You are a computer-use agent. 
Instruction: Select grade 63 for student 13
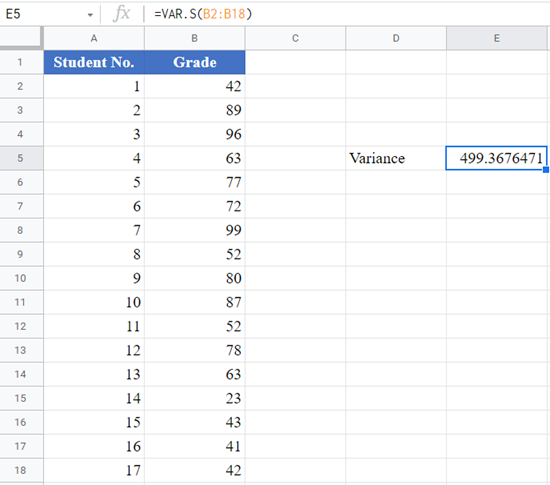(x=195, y=375)
